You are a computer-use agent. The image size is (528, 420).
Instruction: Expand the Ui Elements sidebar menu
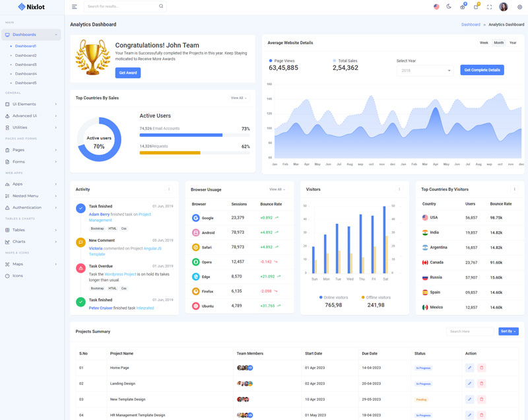pyautogui.click(x=32, y=104)
